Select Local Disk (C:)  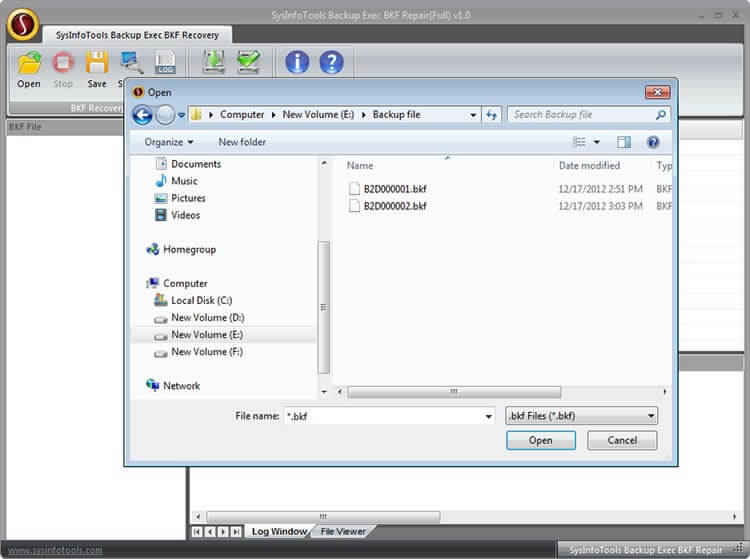(193, 300)
